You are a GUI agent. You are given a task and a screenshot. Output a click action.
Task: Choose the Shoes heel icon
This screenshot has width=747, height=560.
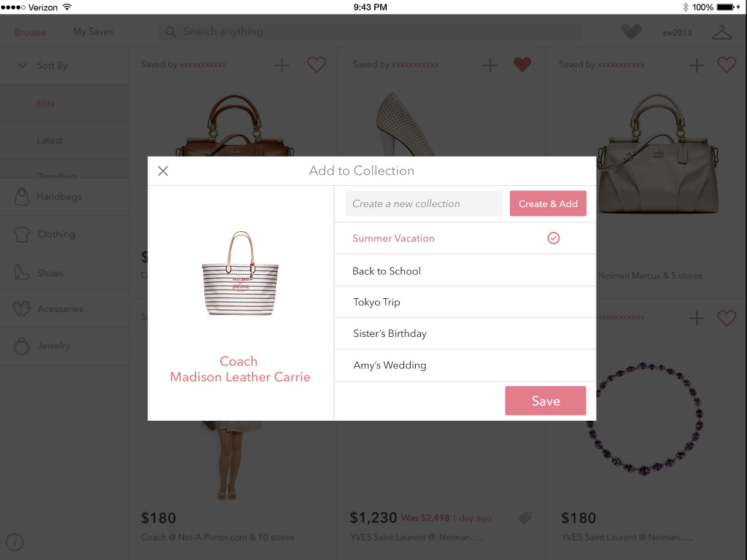[21, 273]
